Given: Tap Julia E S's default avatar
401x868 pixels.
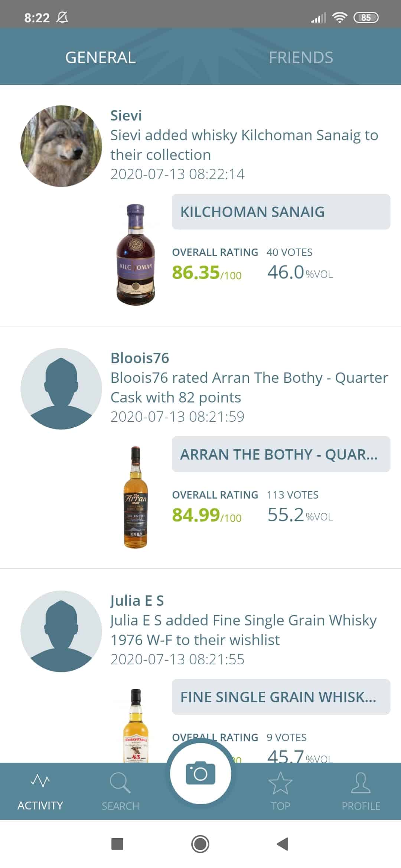Looking at the screenshot, I should 61,631.
